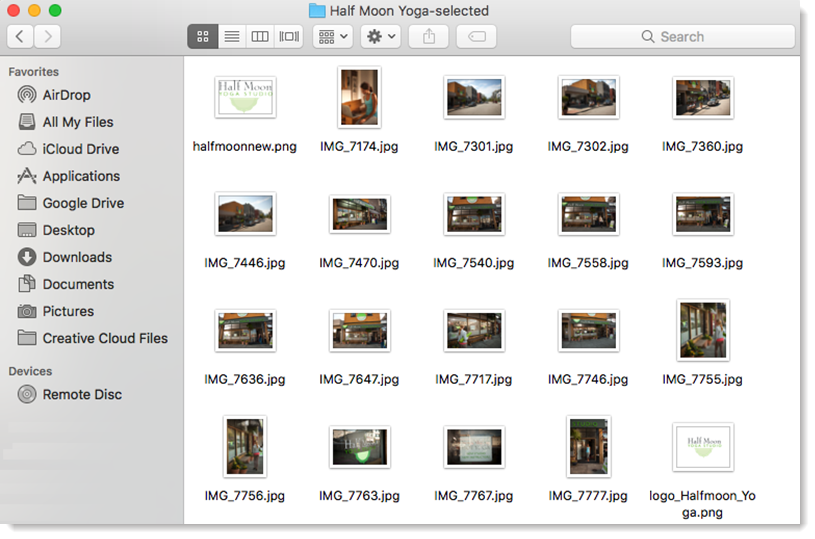The width and height of the screenshot is (815, 539).
Task: Click the Half Moon Yoga-selected title folder icon
Action: point(317,10)
